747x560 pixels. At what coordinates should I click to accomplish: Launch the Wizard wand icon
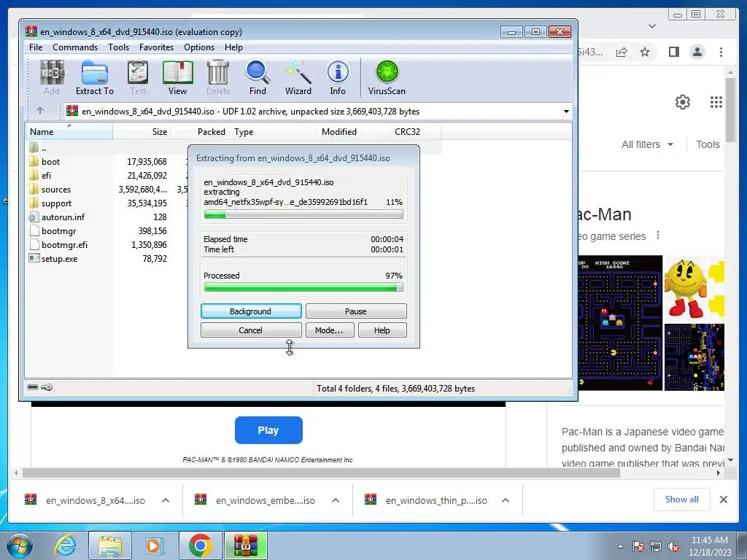298,77
